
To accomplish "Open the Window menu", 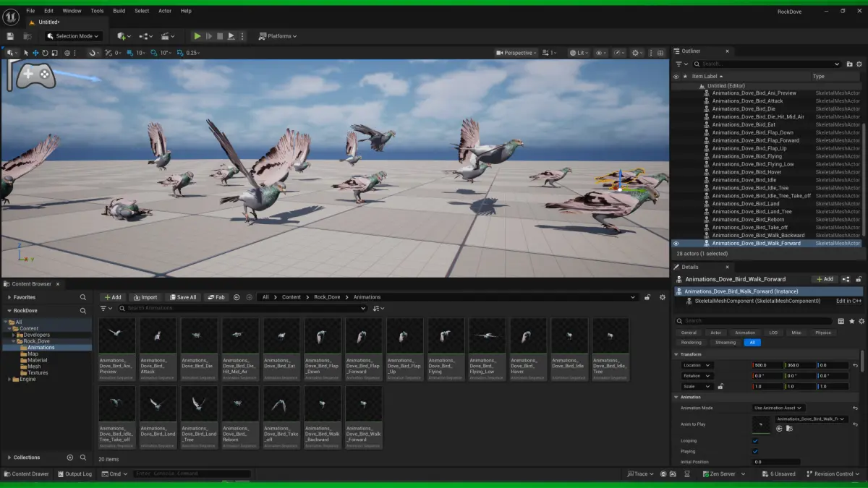I will pyautogui.click(x=72, y=11).
